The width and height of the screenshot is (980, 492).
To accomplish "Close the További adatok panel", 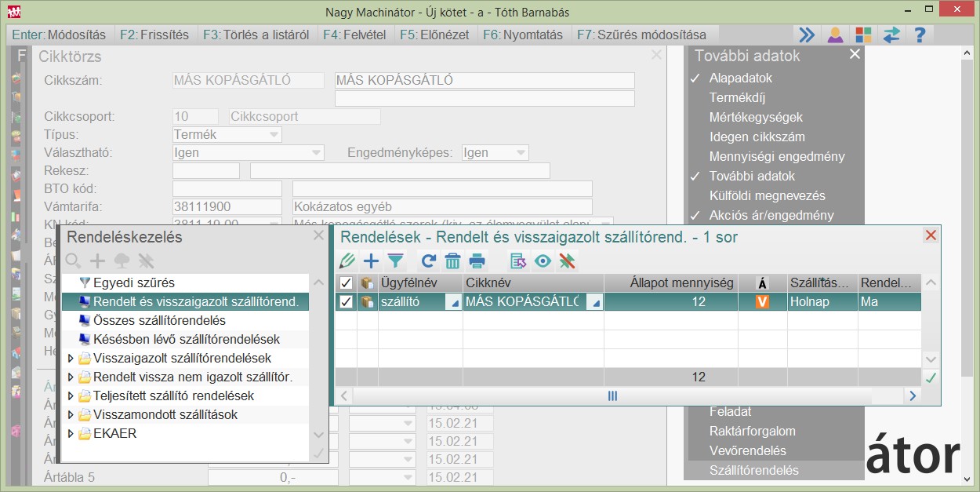I will click(x=855, y=54).
